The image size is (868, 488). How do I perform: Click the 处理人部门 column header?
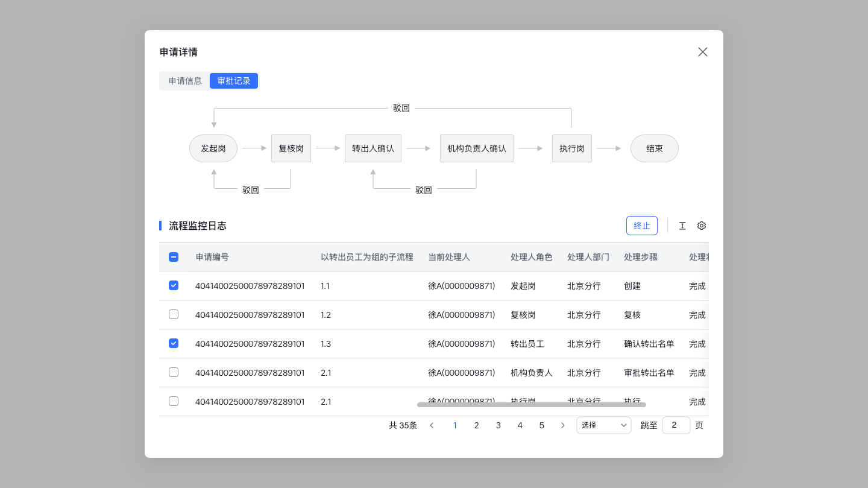click(x=588, y=257)
